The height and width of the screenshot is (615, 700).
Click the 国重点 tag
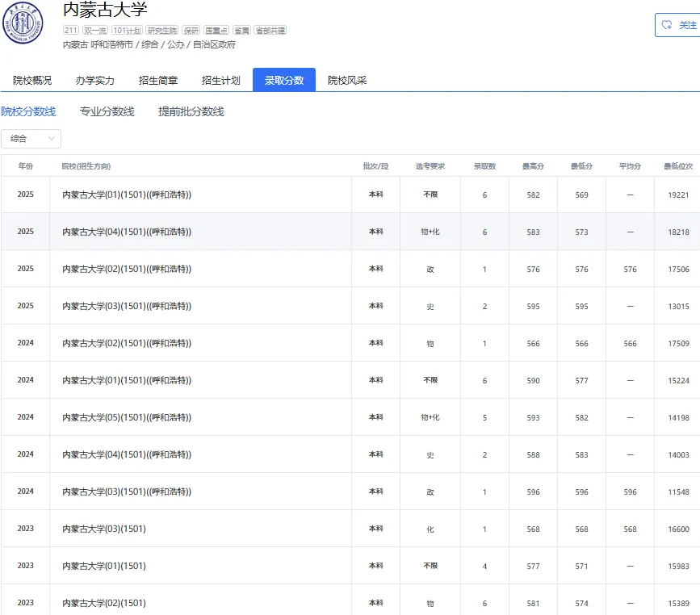click(216, 31)
